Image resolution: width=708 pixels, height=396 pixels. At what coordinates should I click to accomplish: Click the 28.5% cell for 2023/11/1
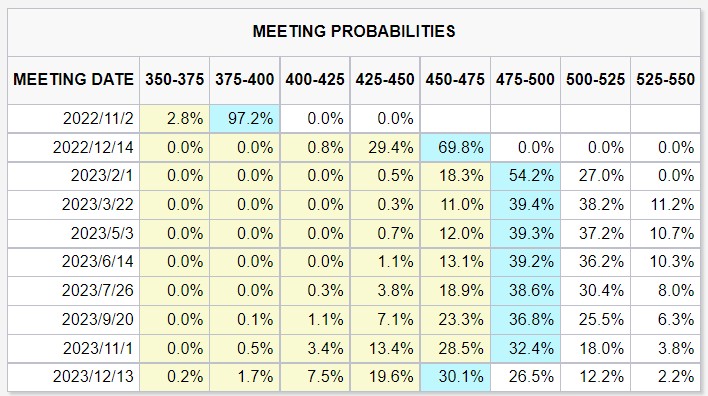pyautogui.click(x=455, y=348)
